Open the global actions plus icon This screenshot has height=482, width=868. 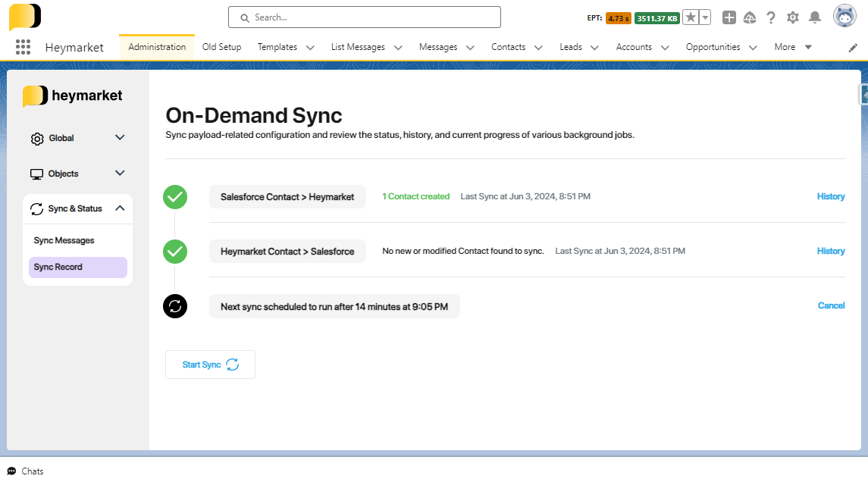(x=729, y=17)
